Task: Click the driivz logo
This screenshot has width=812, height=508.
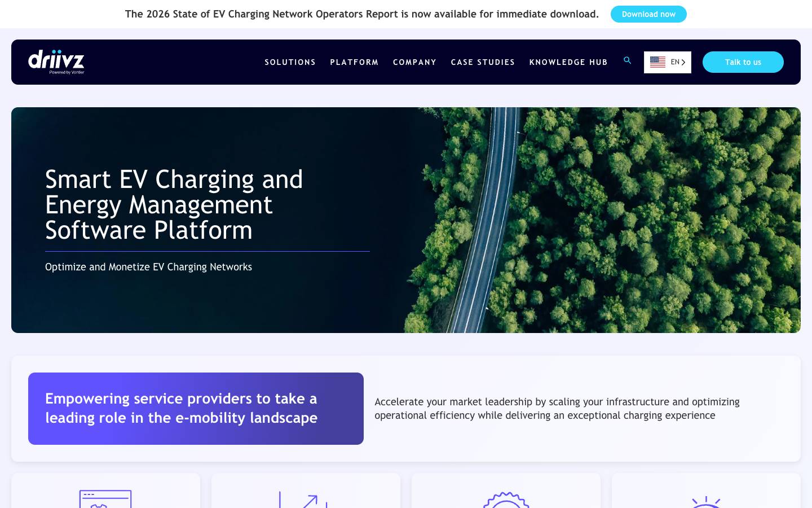Action: click(x=56, y=62)
